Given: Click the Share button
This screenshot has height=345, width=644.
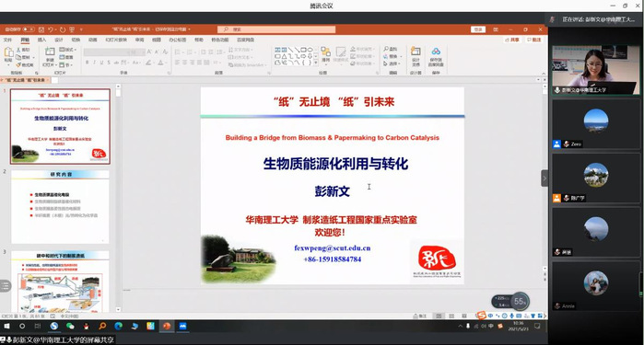Looking at the screenshot, I should [512, 40].
